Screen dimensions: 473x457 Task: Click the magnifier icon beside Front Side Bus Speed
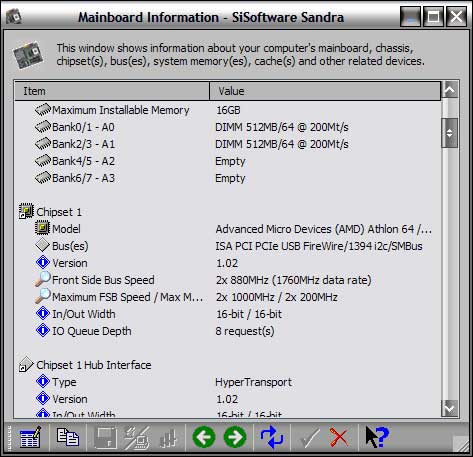(43, 279)
